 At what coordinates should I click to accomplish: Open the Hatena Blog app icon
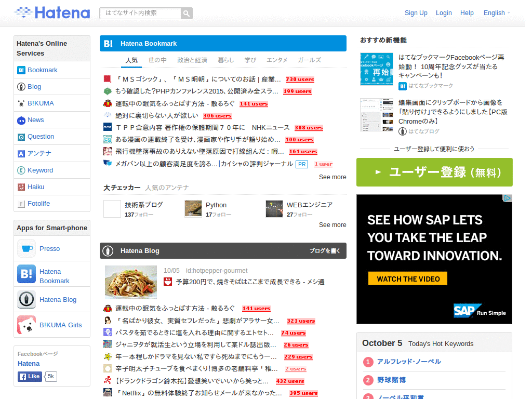26,300
